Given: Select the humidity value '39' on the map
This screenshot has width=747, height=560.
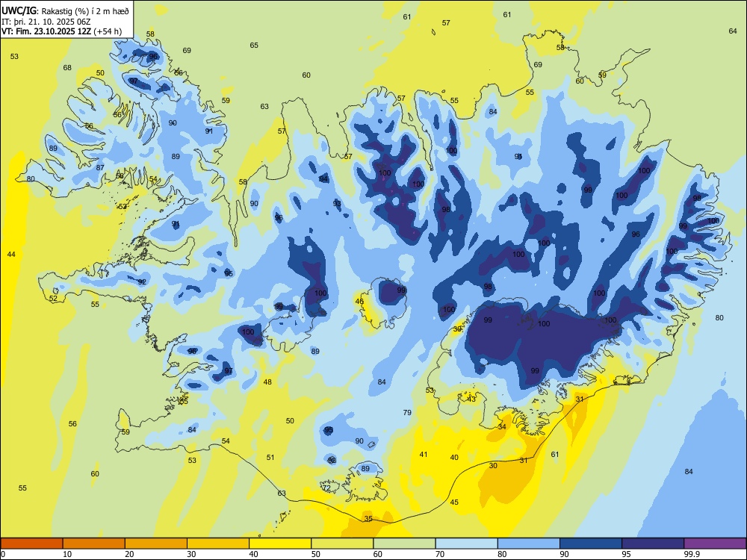Looking at the screenshot, I should pos(457,329).
